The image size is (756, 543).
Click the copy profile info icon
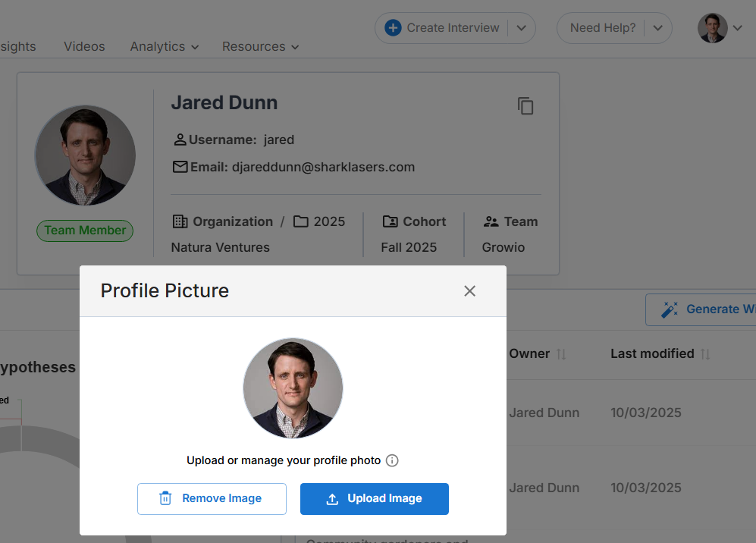pos(525,106)
